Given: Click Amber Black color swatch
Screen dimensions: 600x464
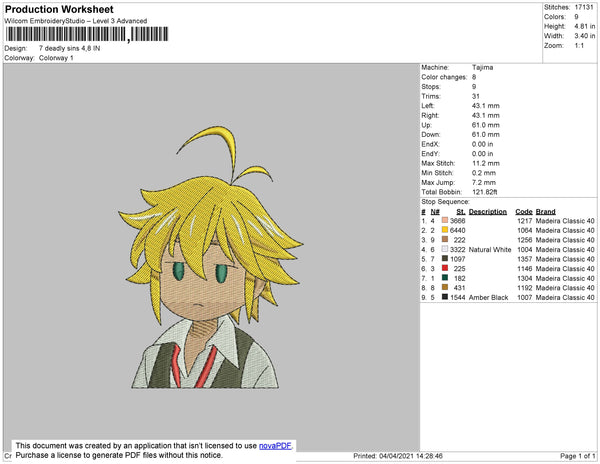Looking at the screenshot, I should tap(445, 297).
